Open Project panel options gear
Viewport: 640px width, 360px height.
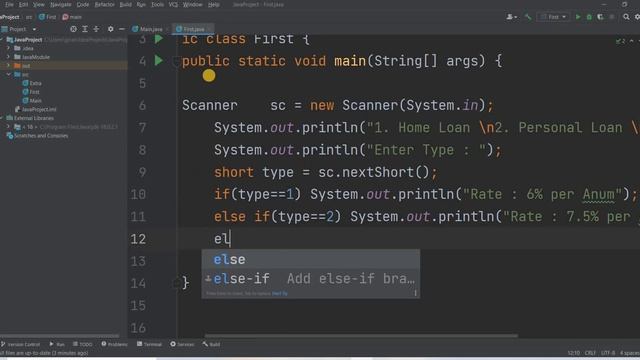coord(110,29)
